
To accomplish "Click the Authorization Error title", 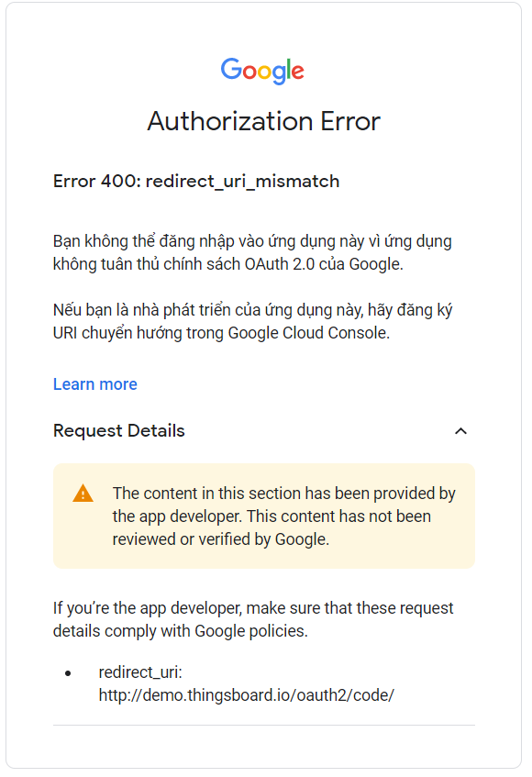I will pyautogui.click(x=263, y=120).
